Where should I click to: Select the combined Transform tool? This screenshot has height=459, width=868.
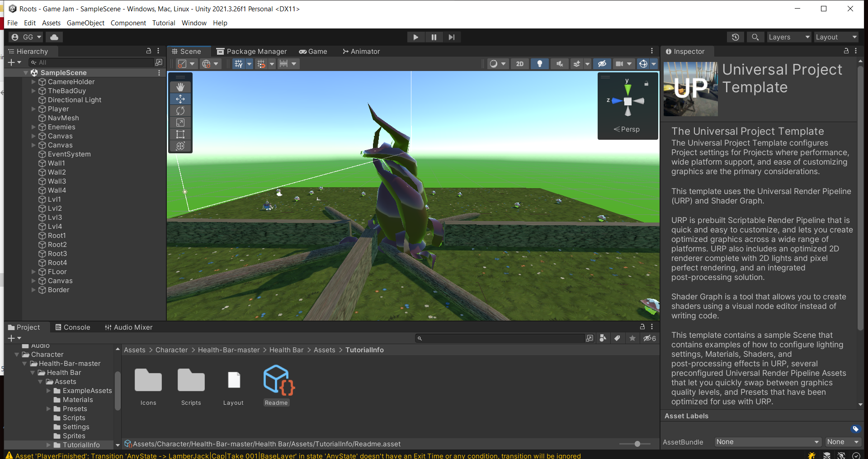pos(180,146)
